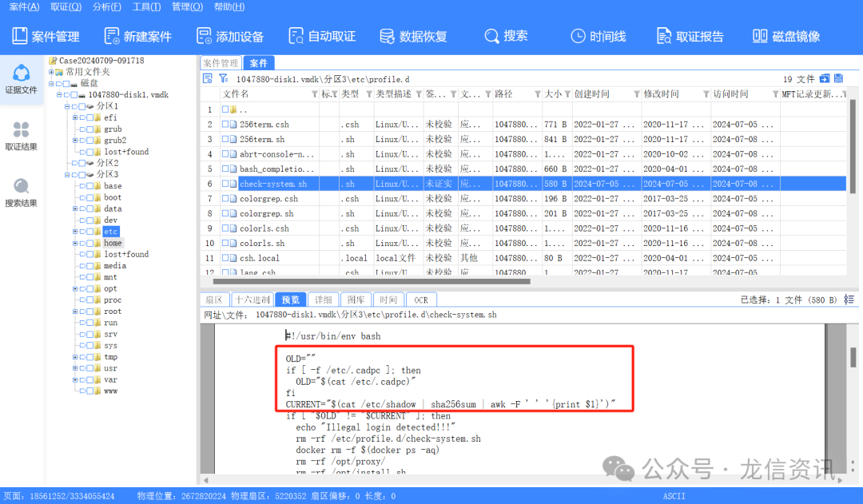Tick the checkbox for colorgrep.csh
863x504 pixels.
[x=225, y=199]
